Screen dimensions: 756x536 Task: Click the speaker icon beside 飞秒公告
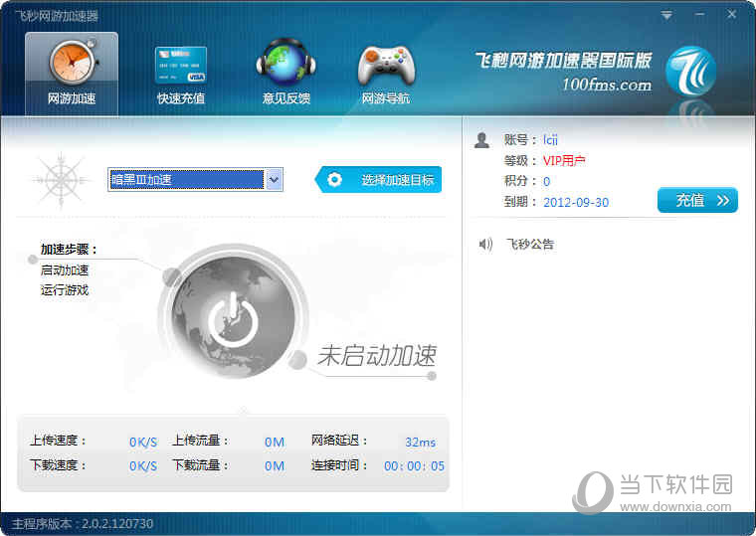tap(485, 245)
